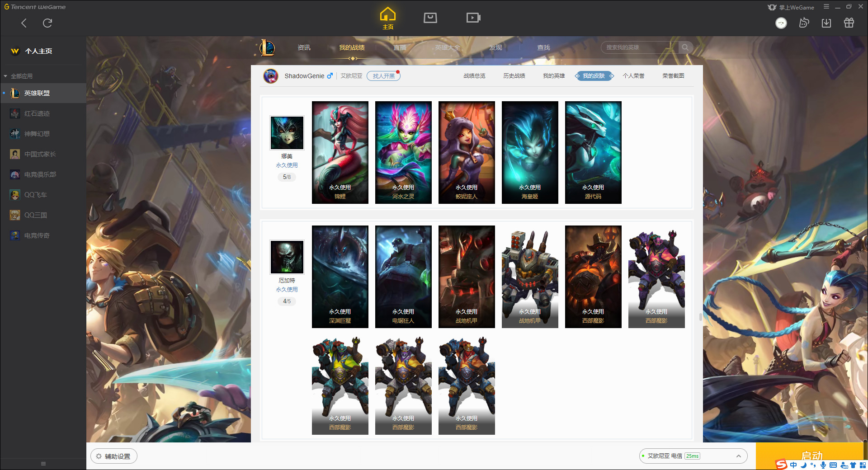
Task: Open the video/live icon in top bar
Action: coord(473,18)
